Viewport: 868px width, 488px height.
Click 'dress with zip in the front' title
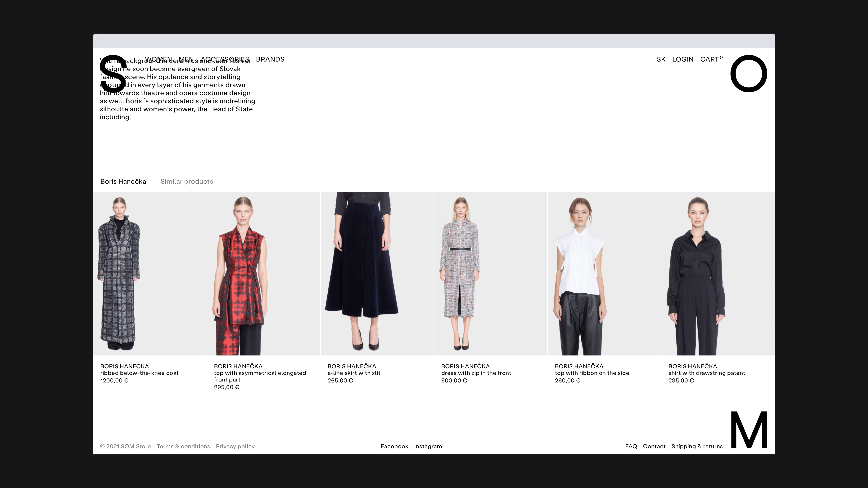(x=476, y=373)
